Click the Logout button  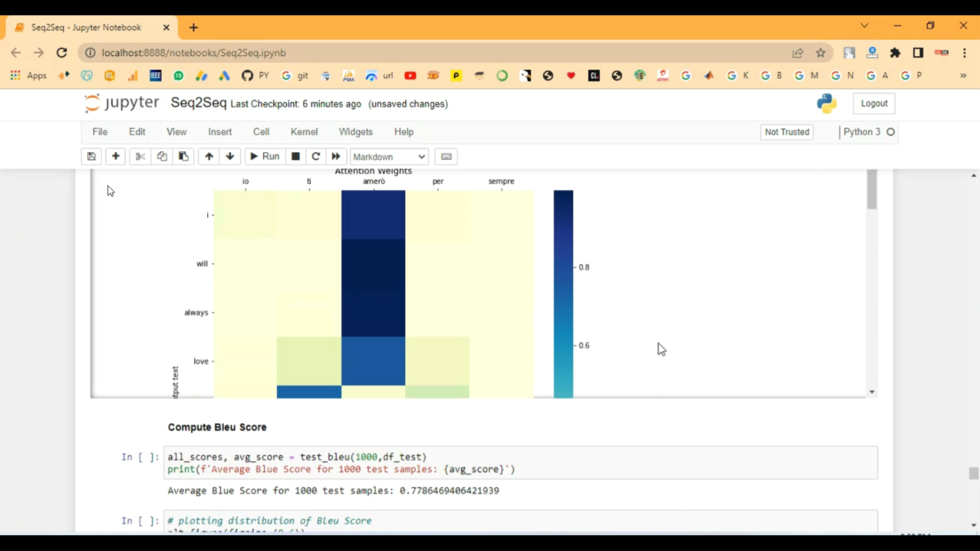click(x=874, y=103)
